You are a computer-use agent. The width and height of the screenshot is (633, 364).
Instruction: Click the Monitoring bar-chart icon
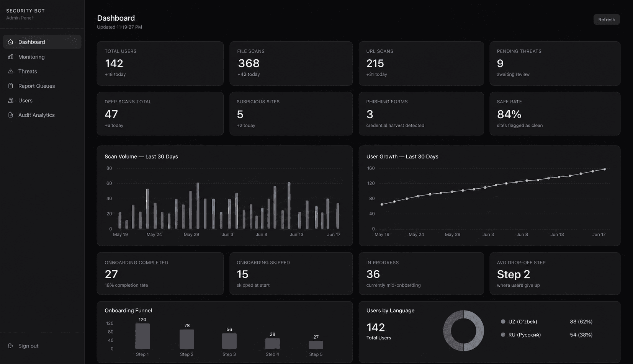pos(11,57)
